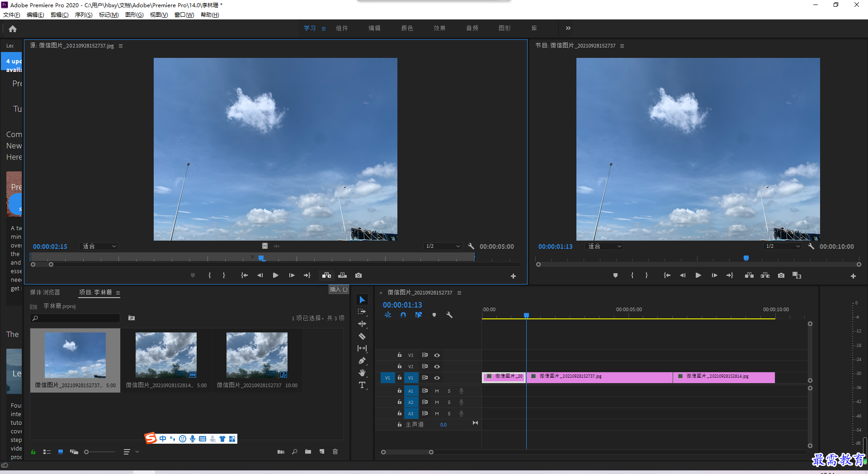
Task: Open Source panel menu
Action: pos(121,46)
